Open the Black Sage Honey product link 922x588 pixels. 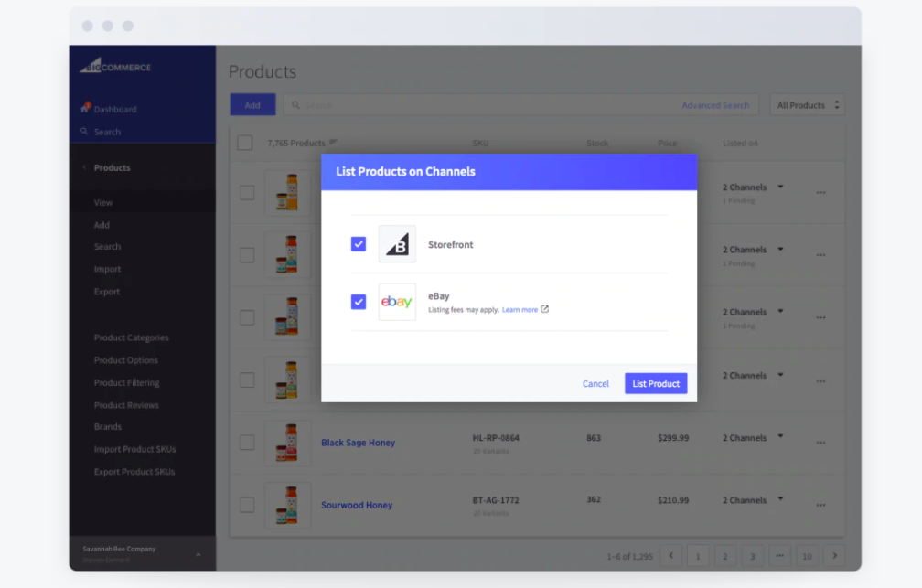[359, 443]
